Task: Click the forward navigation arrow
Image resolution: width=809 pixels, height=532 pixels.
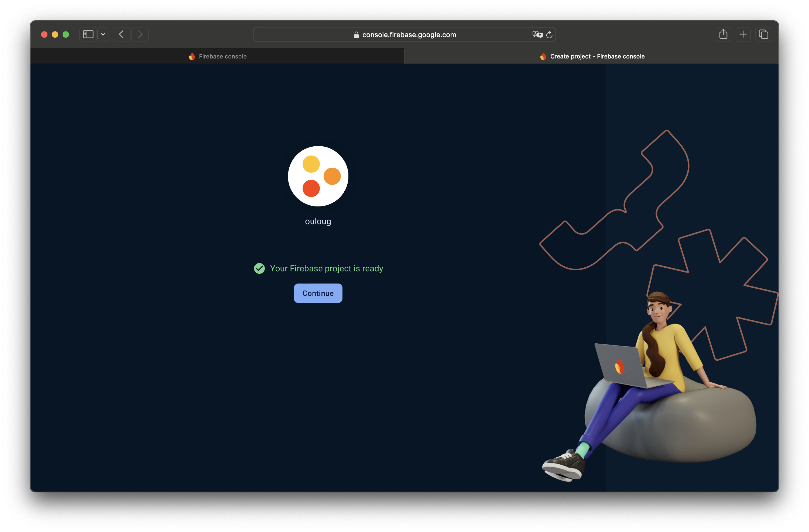Action: tap(140, 34)
